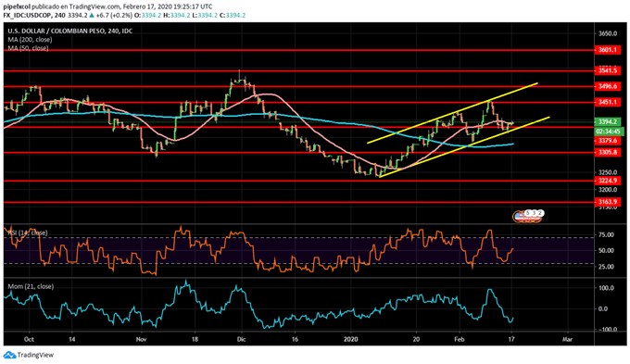Click the C:3394.2 close value in header
Viewport: 630px width, 364px height.
click(233, 15)
